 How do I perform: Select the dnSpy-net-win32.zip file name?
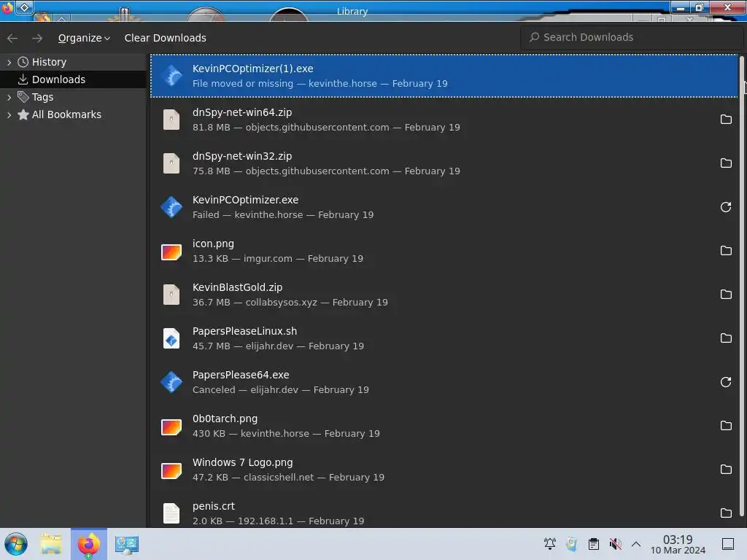242,156
